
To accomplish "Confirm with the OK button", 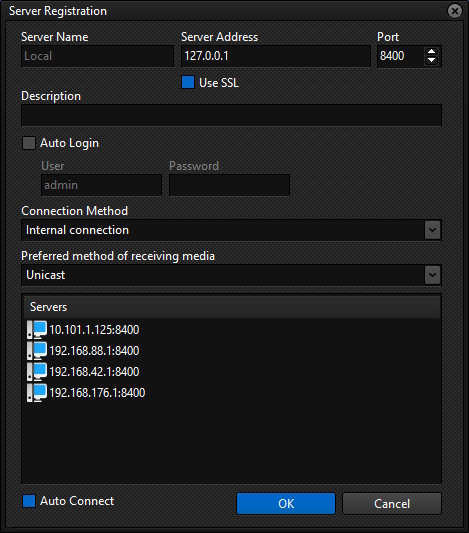I will 286,503.
